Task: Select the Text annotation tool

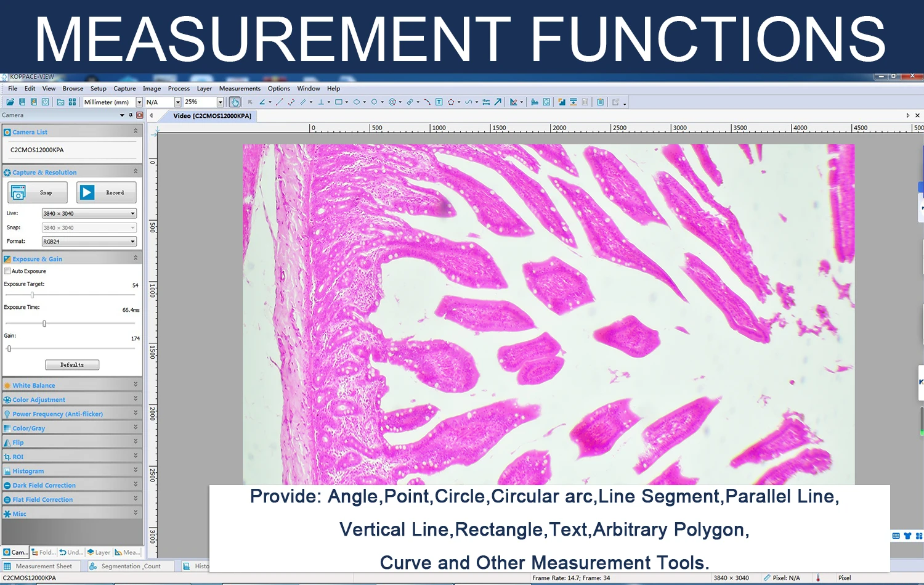Action: point(439,102)
